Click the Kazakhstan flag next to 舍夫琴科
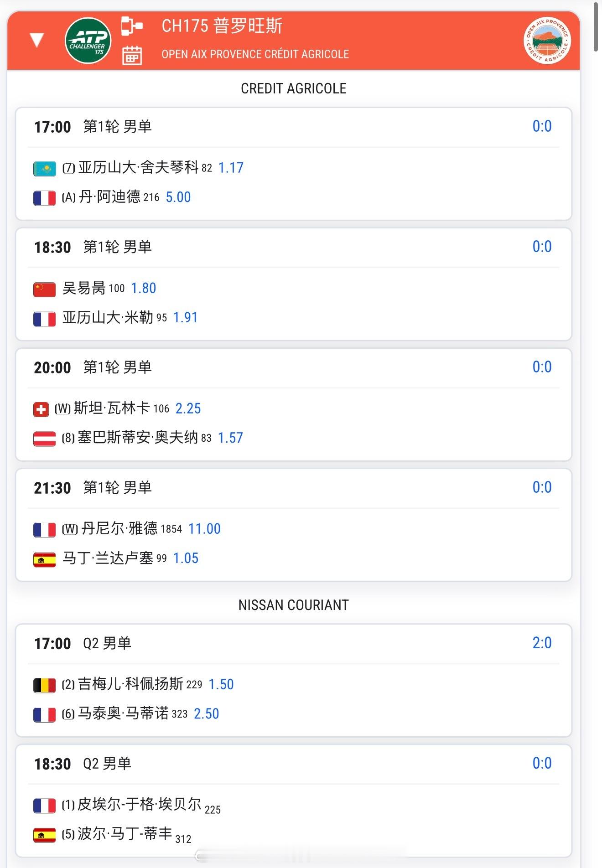 (x=45, y=169)
